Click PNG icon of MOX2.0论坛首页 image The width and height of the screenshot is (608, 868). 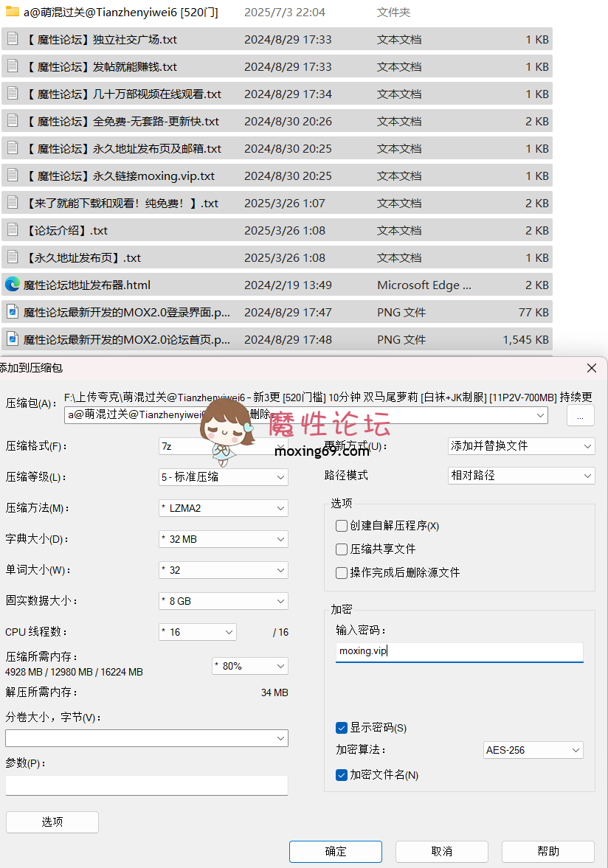coord(13,339)
